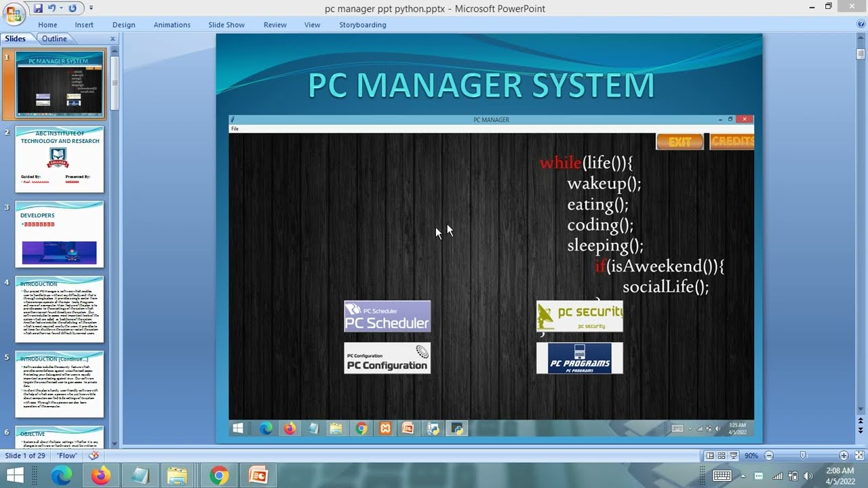Viewport: 868px width, 488px height.
Task: Click the "Flow" theme name in status bar
Action: click(67, 455)
